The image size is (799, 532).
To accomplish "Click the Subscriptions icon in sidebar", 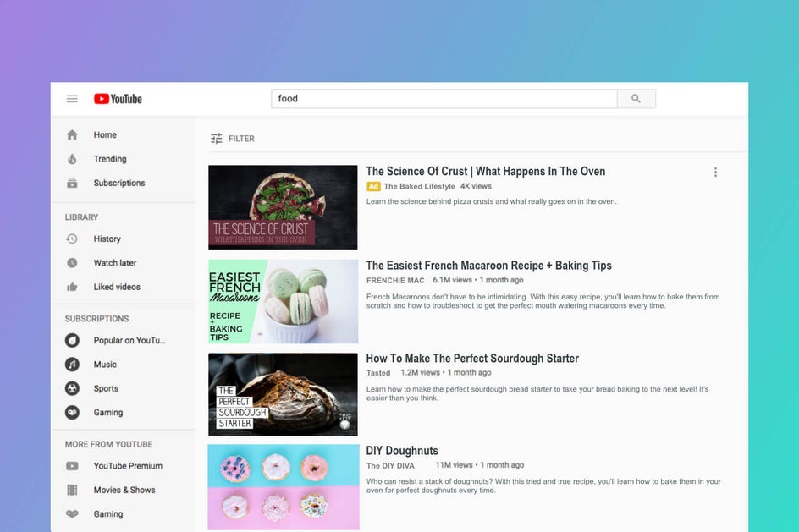I will point(72,183).
